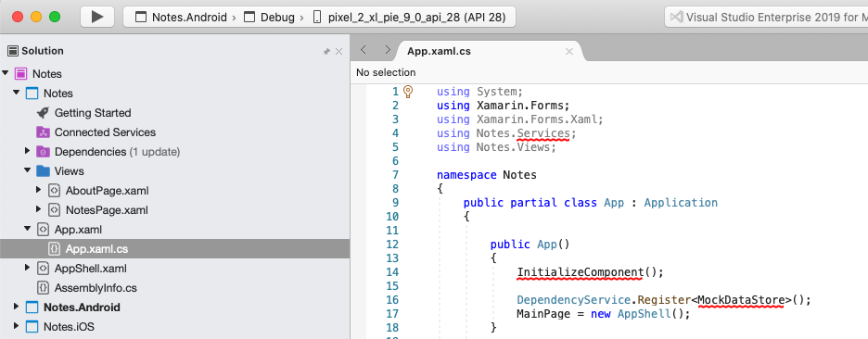Expand the AboutPage.xaml node
This screenshot has width=868, height=339.
[39, 190]
